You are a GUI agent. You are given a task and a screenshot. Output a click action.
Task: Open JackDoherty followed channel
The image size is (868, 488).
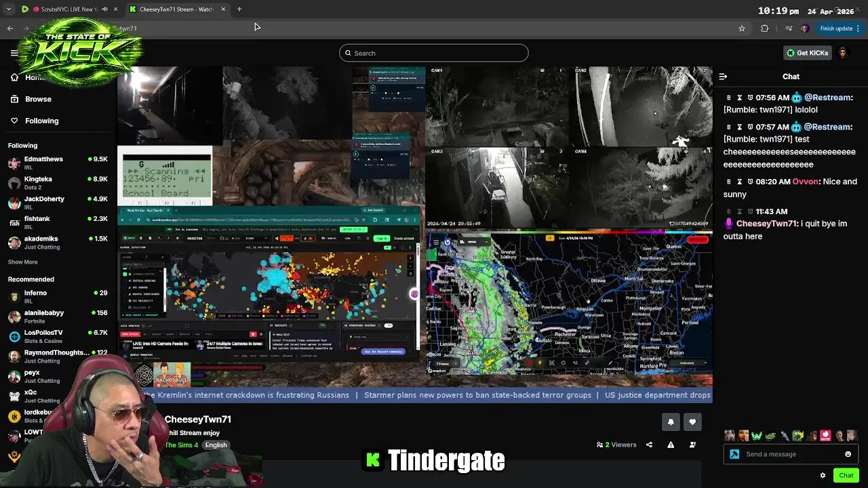(x=58, y=203)
